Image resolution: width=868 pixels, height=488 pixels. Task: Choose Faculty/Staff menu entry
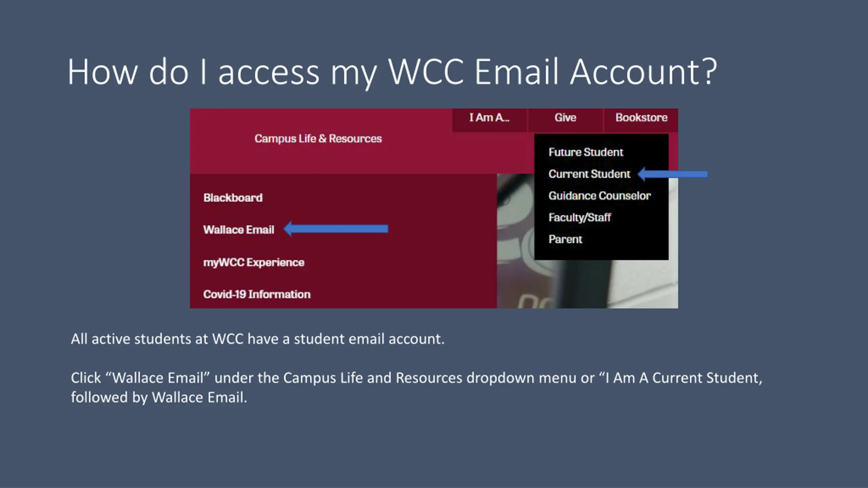[x=579, y=217]
